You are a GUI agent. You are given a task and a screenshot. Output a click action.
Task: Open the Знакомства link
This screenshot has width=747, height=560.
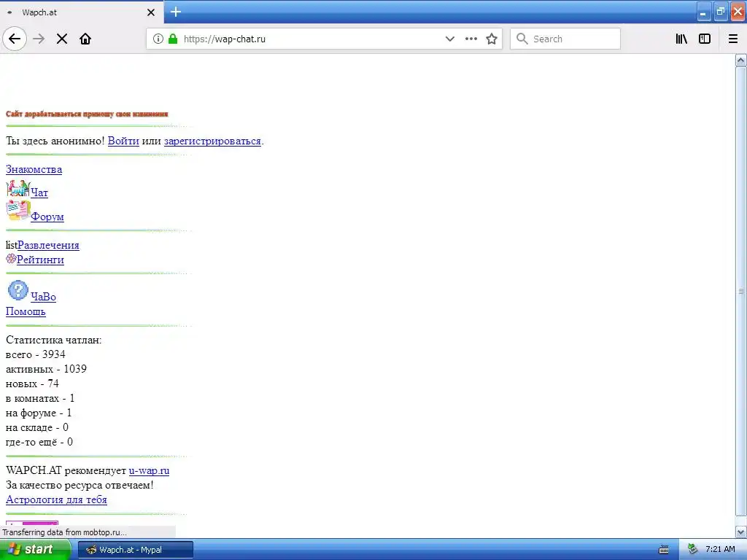(x=34, y=169)
